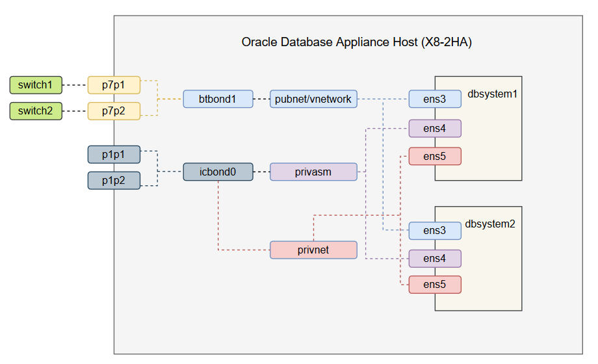Click the p7p2 interface box
This screenshot has height=364, width=598.
point(114,111)
